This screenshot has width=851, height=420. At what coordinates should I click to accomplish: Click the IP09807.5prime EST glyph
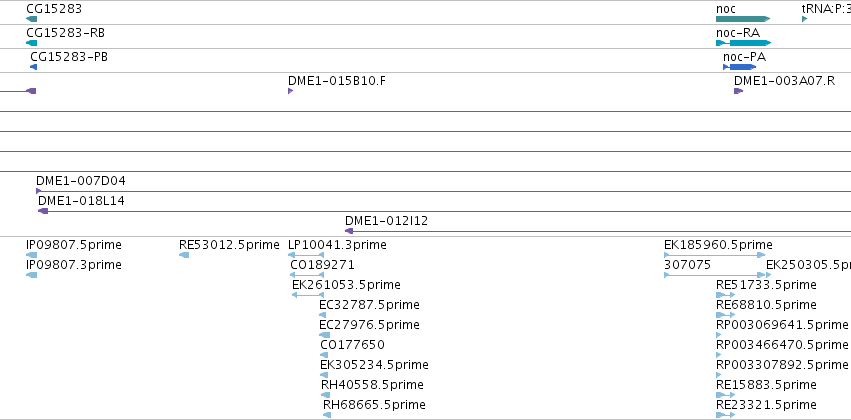point(31,255)
